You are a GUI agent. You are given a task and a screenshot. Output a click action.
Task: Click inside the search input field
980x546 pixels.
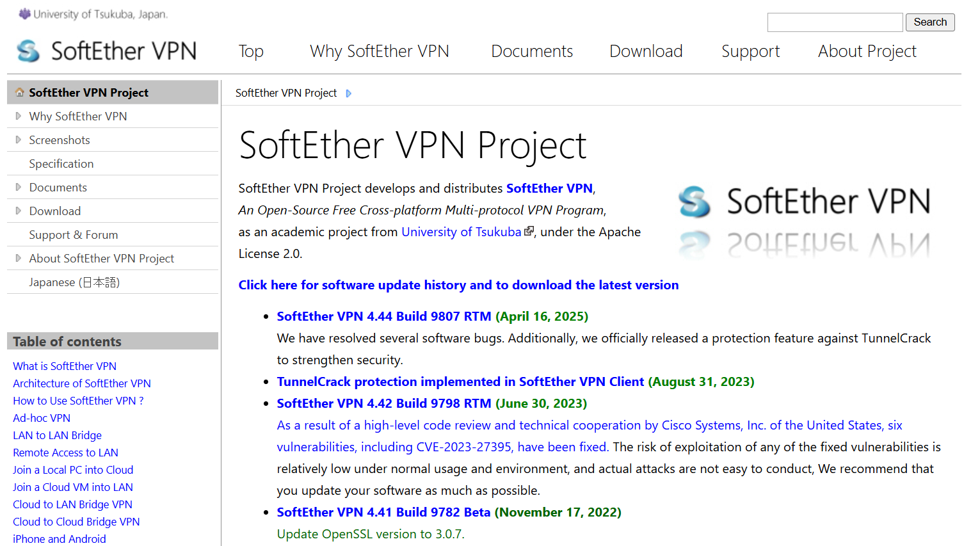click(x=834, y=22)
